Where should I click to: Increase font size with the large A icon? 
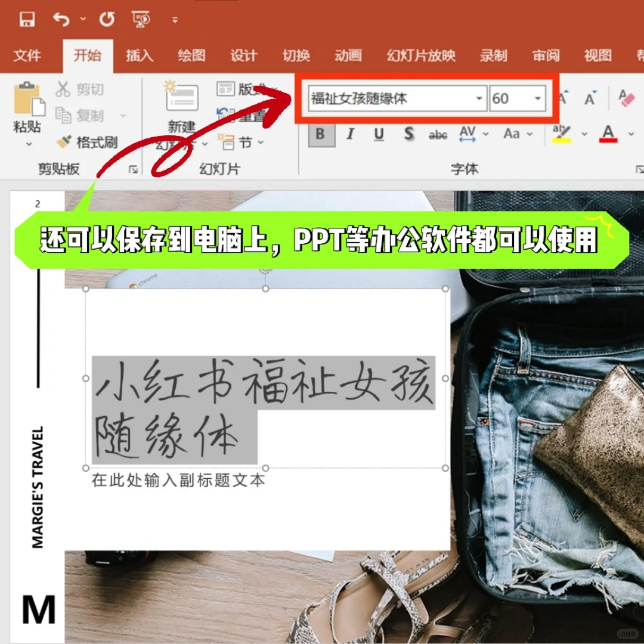(x=562, y=98)
